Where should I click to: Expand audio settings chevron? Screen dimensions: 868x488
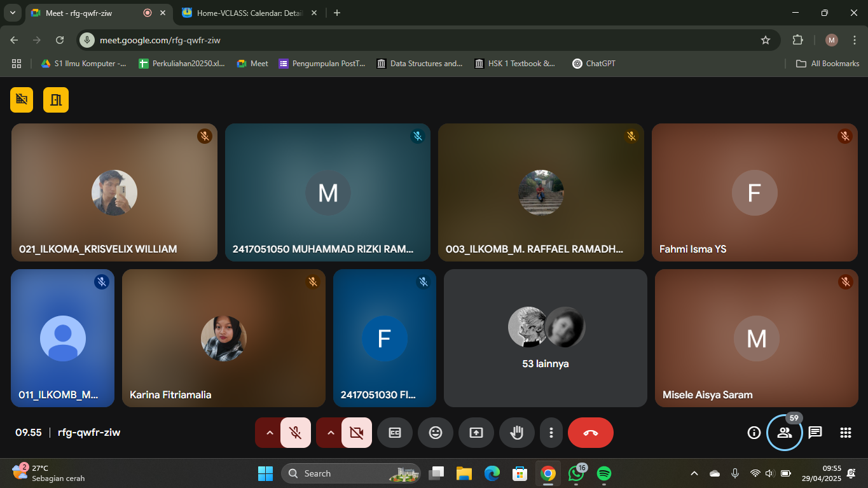(x=269, y=433)
